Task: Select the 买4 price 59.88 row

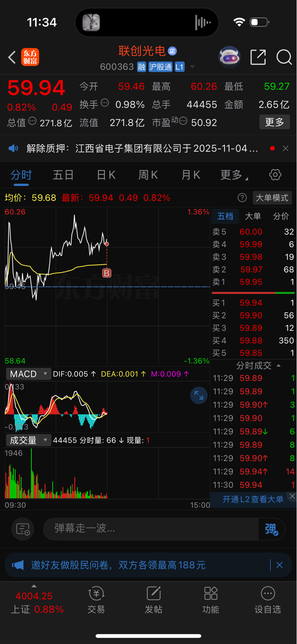Action: pos(253,341)
